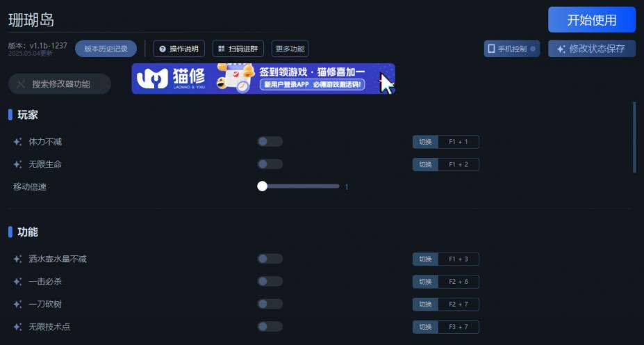Enable the 无限技术点 switch
Screen dimensions: 644x345
[270, 327]
